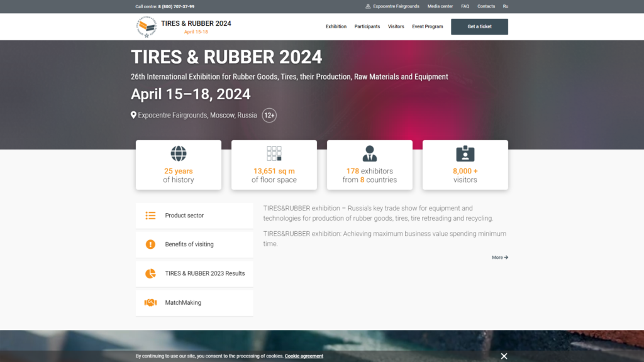Click the location pin icon before Expocentre Fairgrounds
The height and width of the screenshot is (362, 644).
[x=133, y=115]
